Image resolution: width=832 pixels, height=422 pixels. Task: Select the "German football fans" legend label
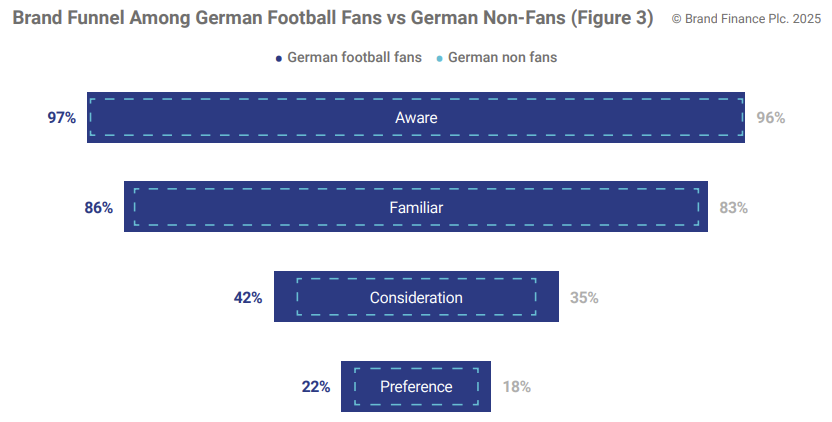tap(354, 58)
